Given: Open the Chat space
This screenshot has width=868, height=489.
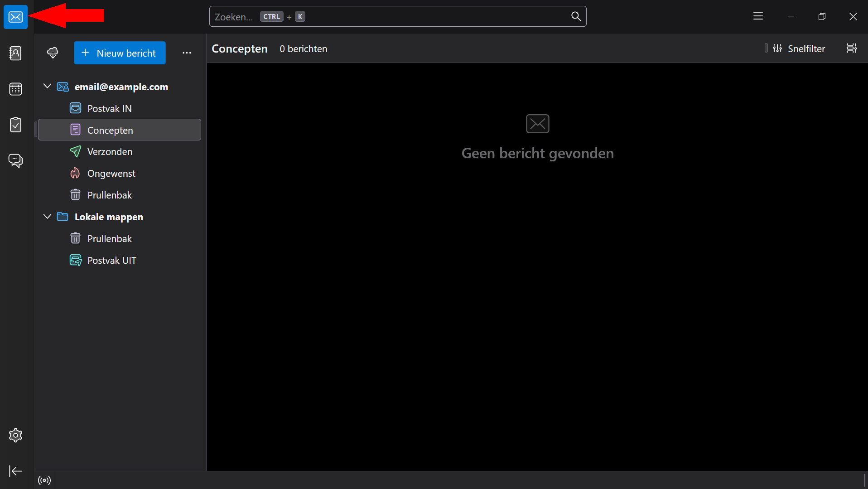Looking at the screenshot, I should click(15, 160).
